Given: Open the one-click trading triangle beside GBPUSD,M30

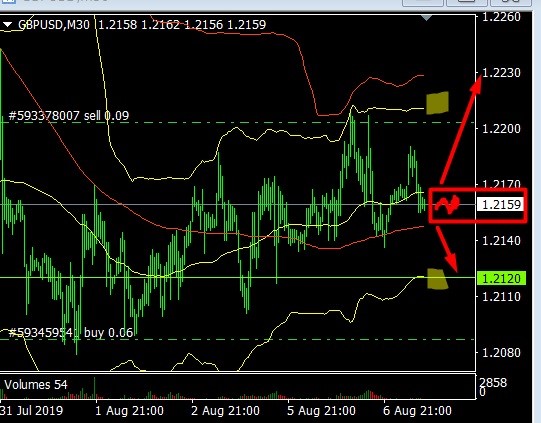Looking at the screenshot, I should (7, 24).
